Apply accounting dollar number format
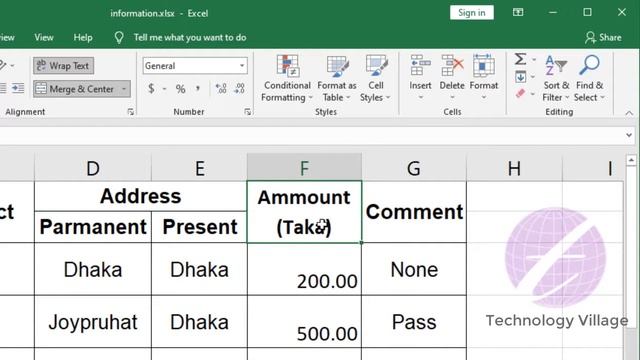The height and width of the screenshot is (360, 640). (x=151, y=89)
